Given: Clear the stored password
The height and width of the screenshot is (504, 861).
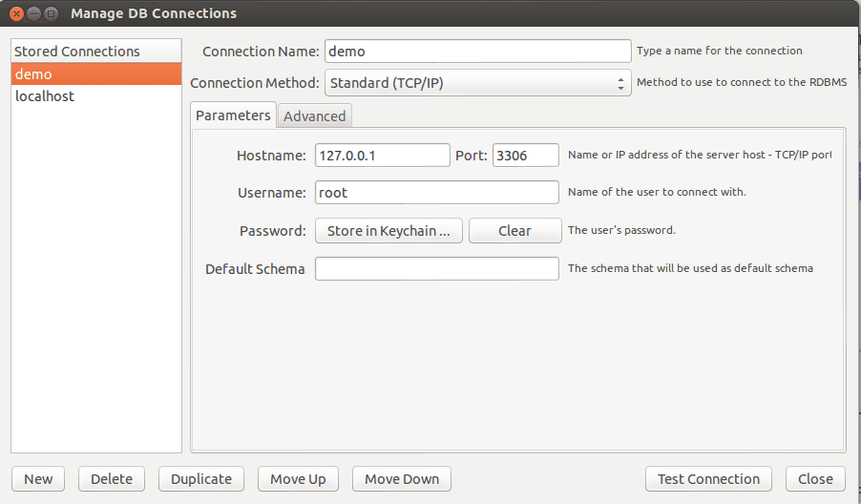Looking at the screenshot, I should click(x=515, y=231).
